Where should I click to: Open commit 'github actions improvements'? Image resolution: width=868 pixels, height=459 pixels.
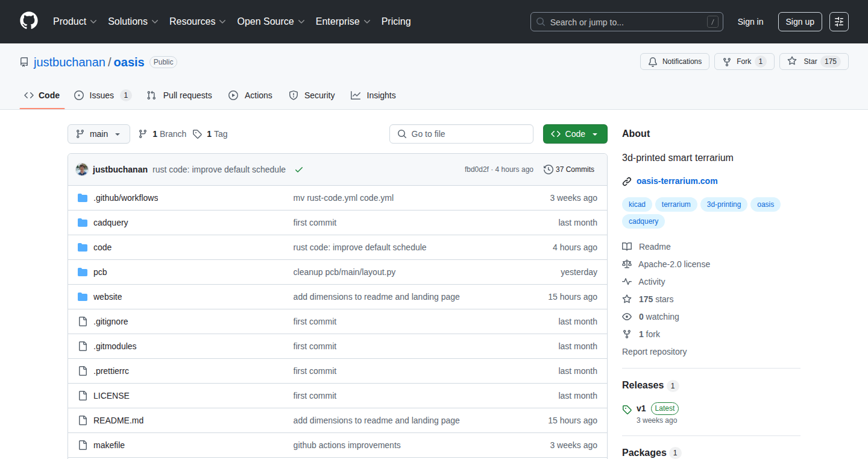click(347, 445)
